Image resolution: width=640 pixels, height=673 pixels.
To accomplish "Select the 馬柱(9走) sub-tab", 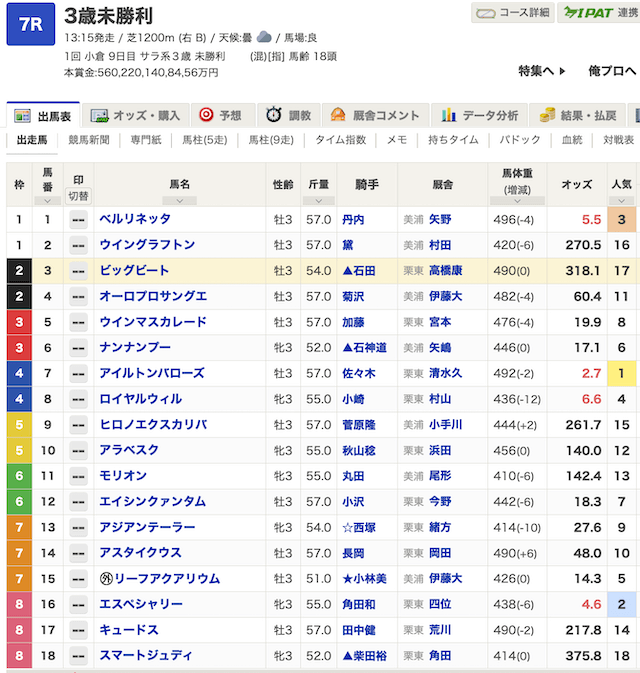I will (x=271, y=140).
